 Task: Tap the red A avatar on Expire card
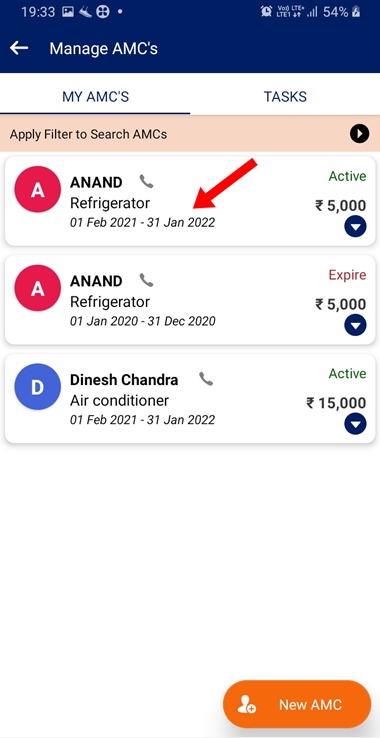pyautogui.click(x=38, y=288)
